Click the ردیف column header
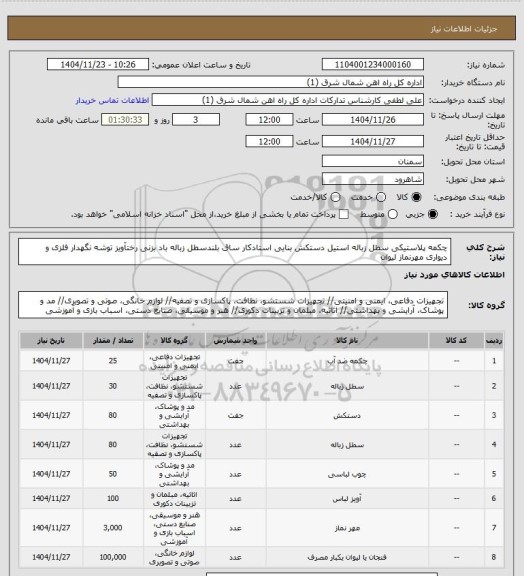This screenshot has width=524, height=576. [x=494, y=341]
